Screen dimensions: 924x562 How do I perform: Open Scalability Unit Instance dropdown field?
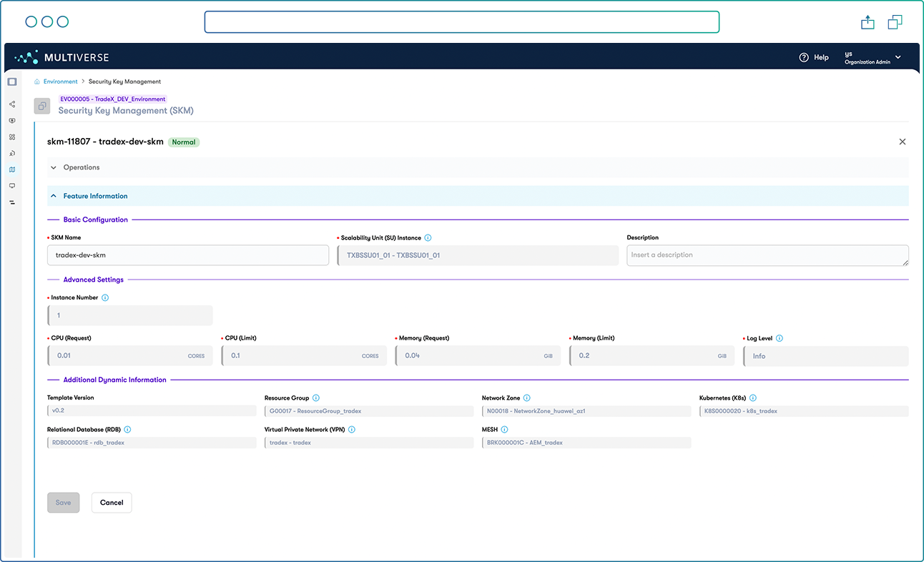(x=478, y=255)
